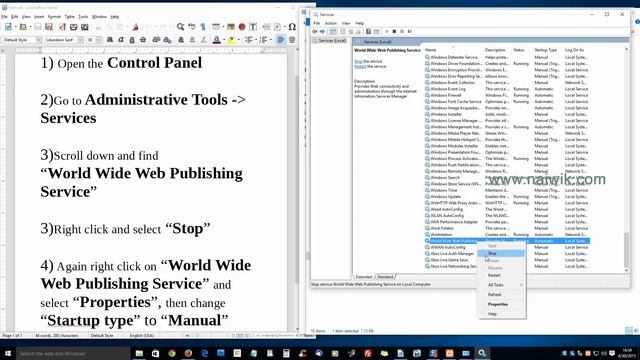Click Font Color icon with red underline

(216, 40)
